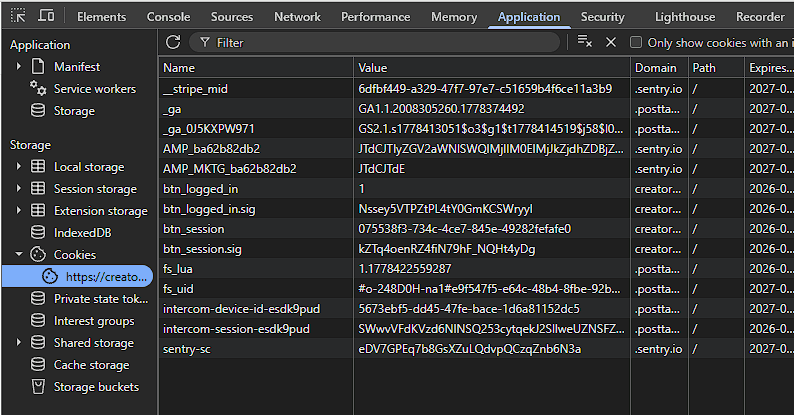Click the Extension storage grid icon

[x=38, y=210]
